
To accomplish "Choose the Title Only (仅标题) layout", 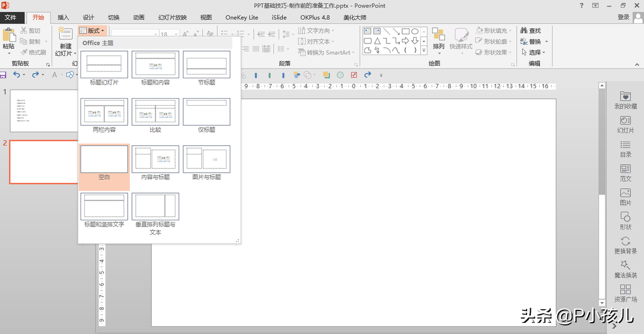I will [207, 115].
